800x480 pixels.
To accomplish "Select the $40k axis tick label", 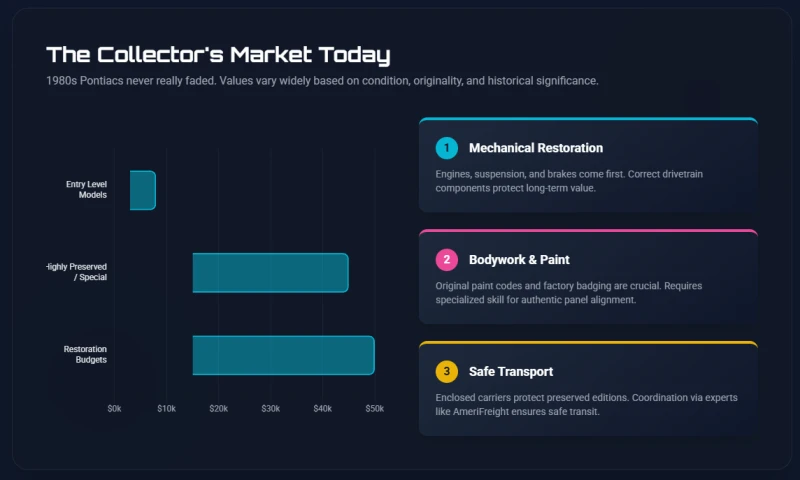I will tap(322, 409).
